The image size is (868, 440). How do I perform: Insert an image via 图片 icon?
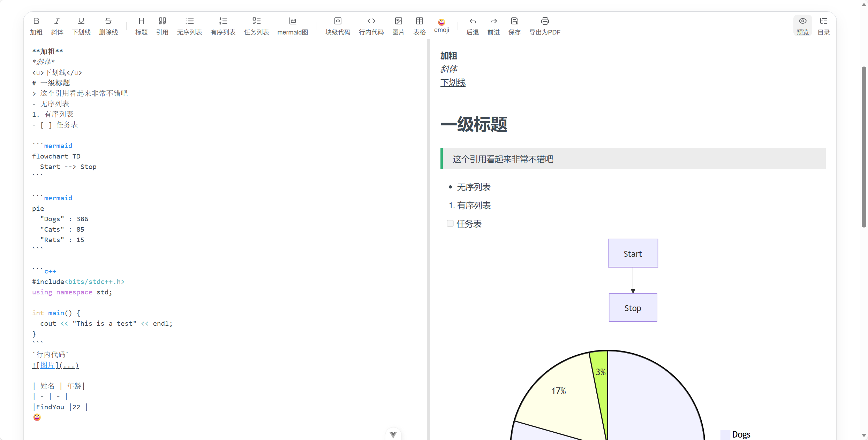(398, 21)
